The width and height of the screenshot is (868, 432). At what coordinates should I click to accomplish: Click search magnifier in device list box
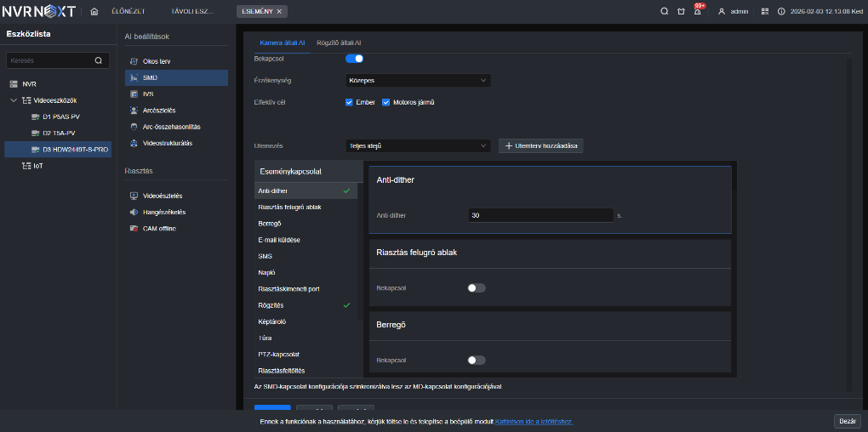[99, 60]
